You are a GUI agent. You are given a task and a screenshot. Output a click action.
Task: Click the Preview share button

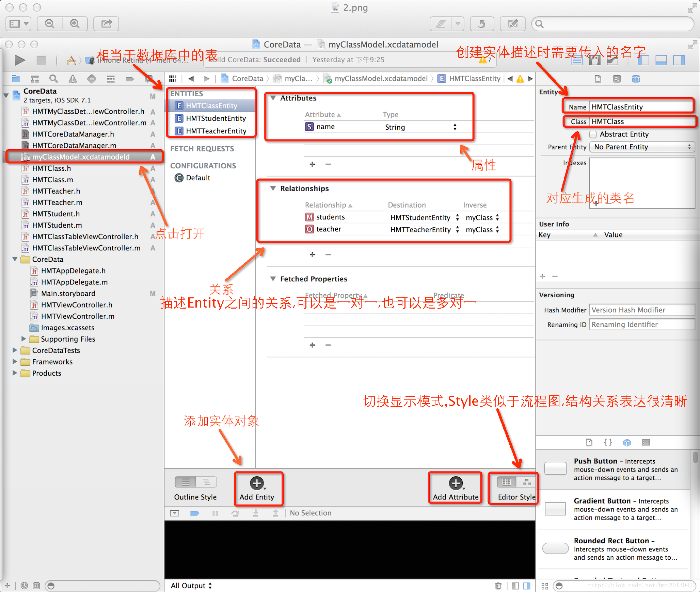[106, 24]
